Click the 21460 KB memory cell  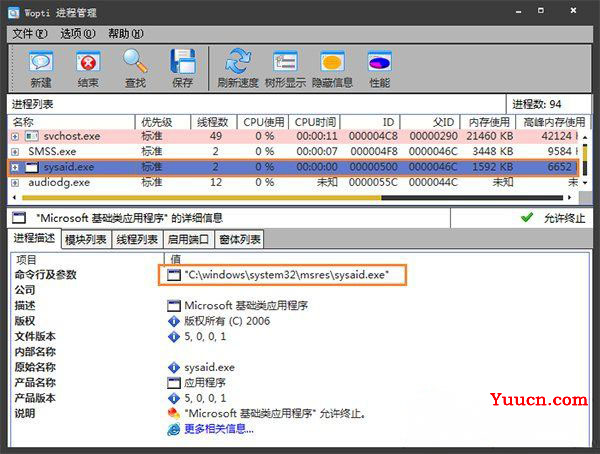click(x=489, y=136)
